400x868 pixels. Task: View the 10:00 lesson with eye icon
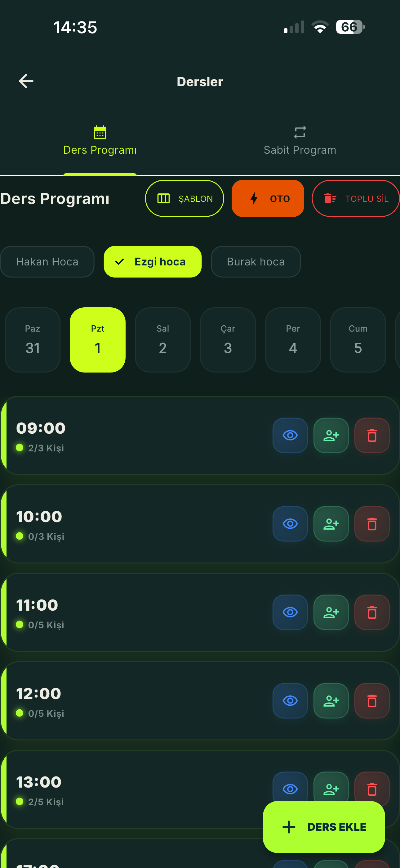click(x=290, y=524)
